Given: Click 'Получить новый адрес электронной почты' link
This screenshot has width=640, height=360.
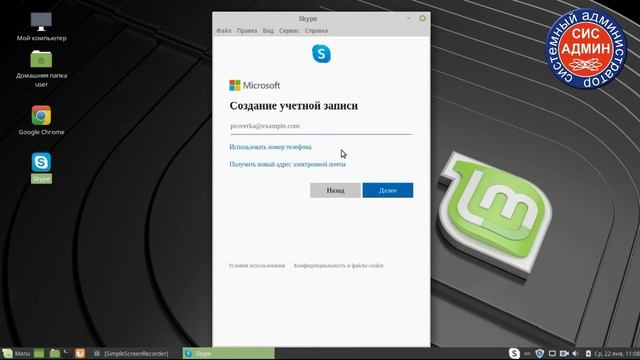Looking at the screenshot, I should [287, 164].
